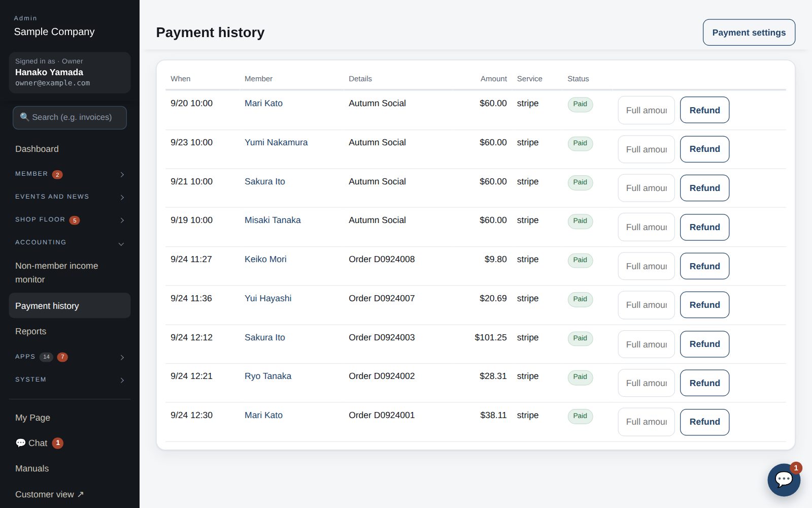Click the Apps red badge 7
The height and width of the screenshot is (508, 812).
click(62, 357)
